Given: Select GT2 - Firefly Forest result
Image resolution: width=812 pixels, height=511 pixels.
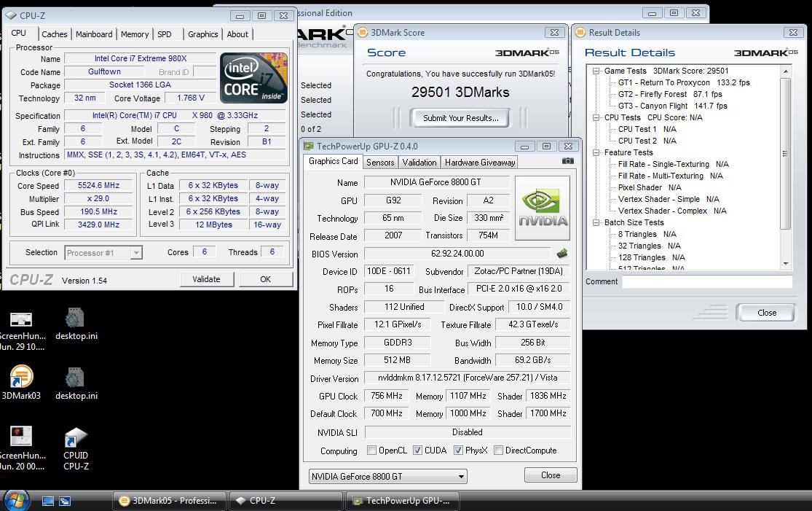Looking at the screenshot, I should tap(669, 94).
